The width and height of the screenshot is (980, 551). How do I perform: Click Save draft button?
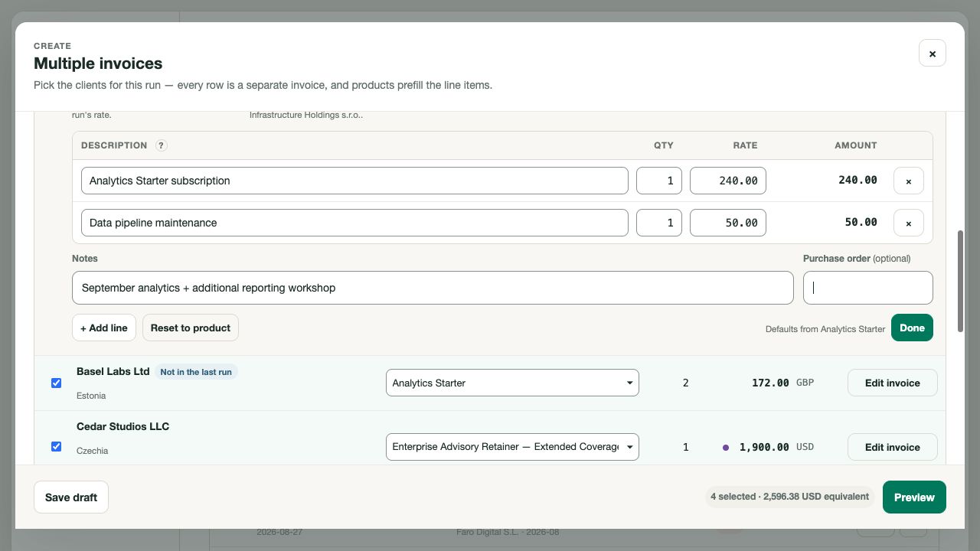71,497
